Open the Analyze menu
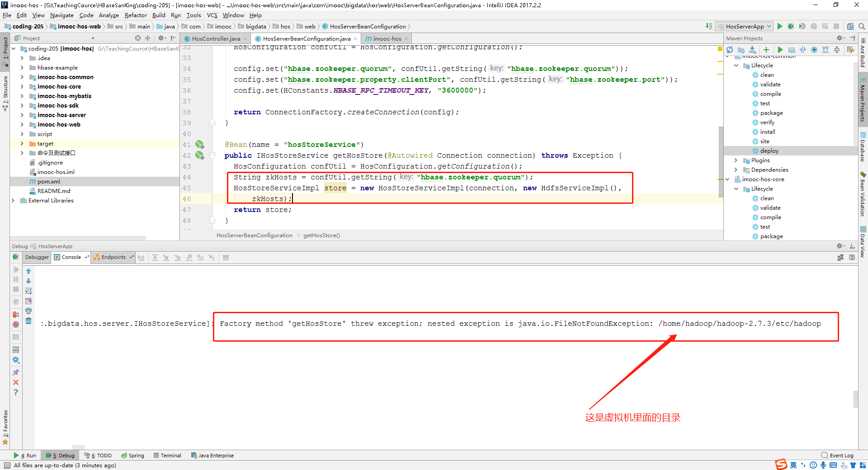 [108, 15]
